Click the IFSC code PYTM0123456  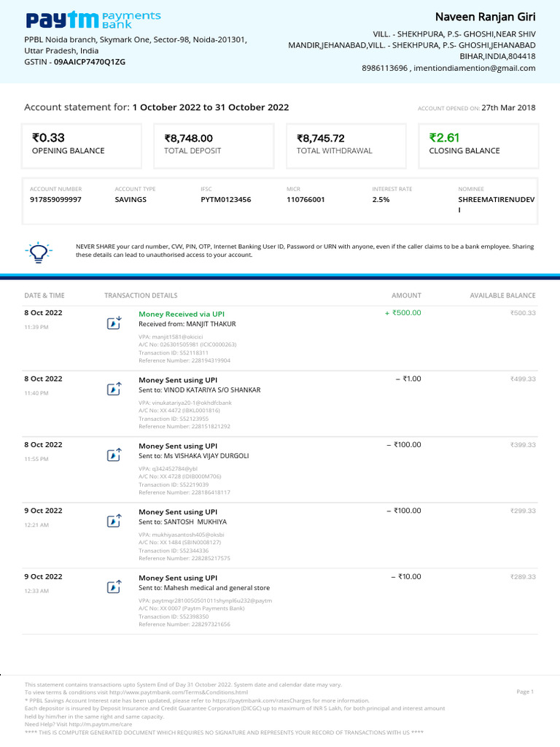[226, 200]
